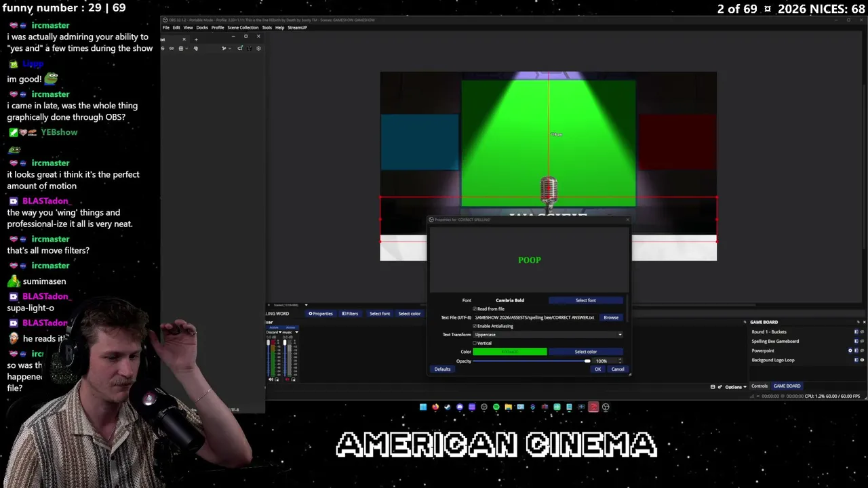Open File Explorer from the taskbar
This screenshot has height=488, width=868.
pyautogui.click(x=509, y=407)
